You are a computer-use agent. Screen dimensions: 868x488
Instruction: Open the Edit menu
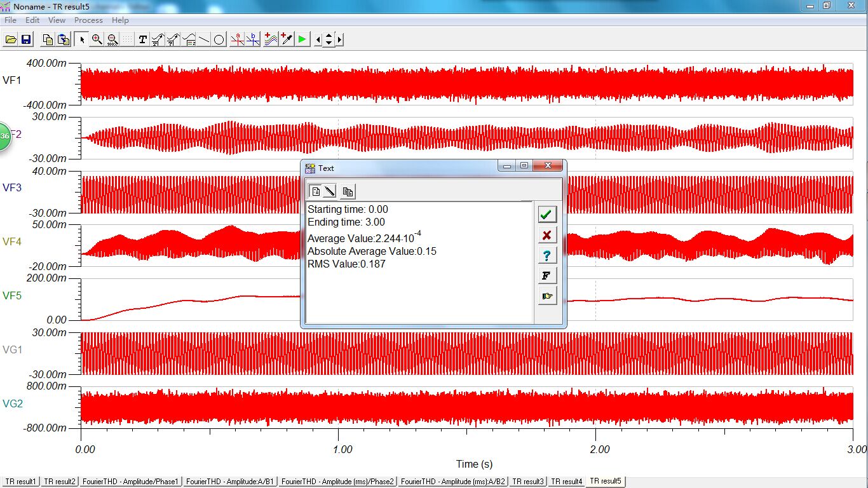pos(32,20)
